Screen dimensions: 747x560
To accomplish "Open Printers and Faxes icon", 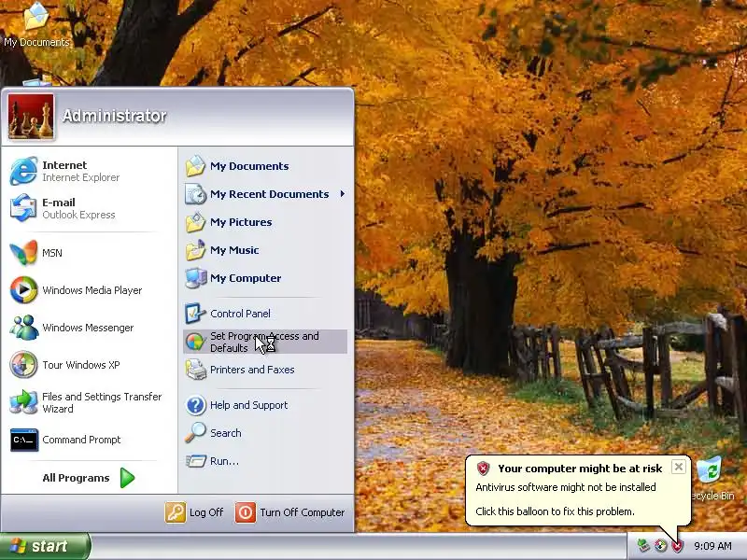I will [x=195, y=370].
